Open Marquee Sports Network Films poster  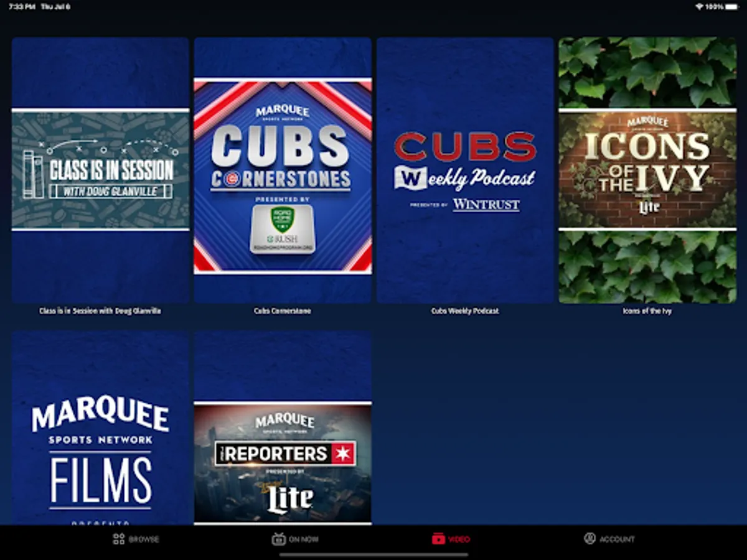(x=100, y=428)
